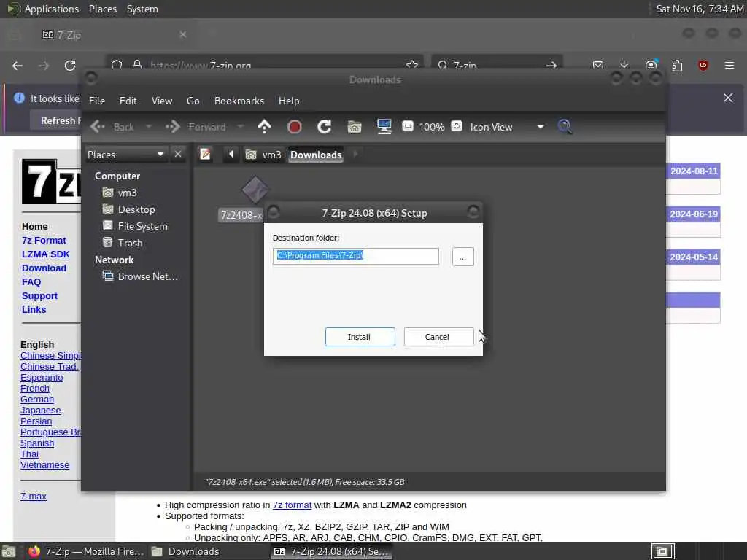
Task: Open the Download link on 7-zip.org
Action: [44, 268]
